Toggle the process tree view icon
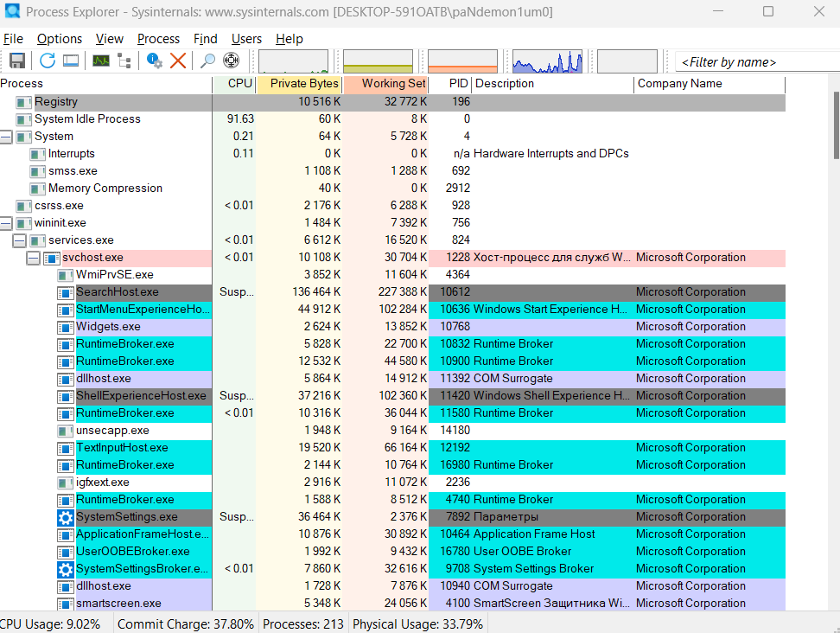Screen dimensions: 840x633 tap(124, 61)
